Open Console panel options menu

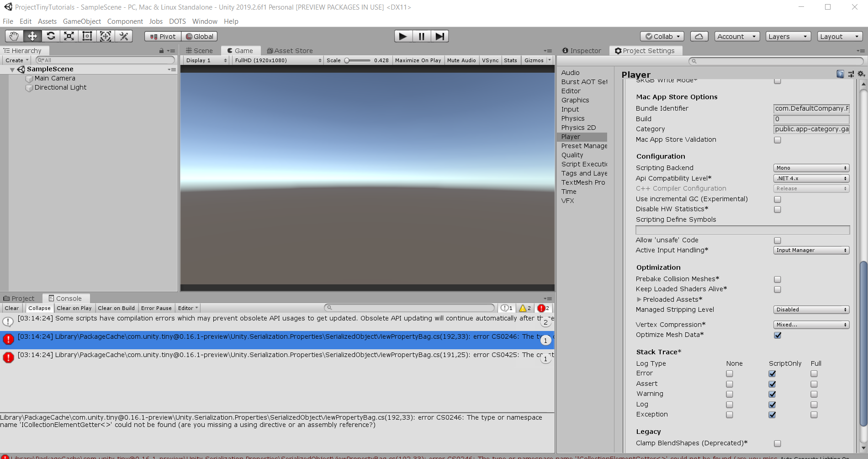pyautogui.click(x=548, y=299)
